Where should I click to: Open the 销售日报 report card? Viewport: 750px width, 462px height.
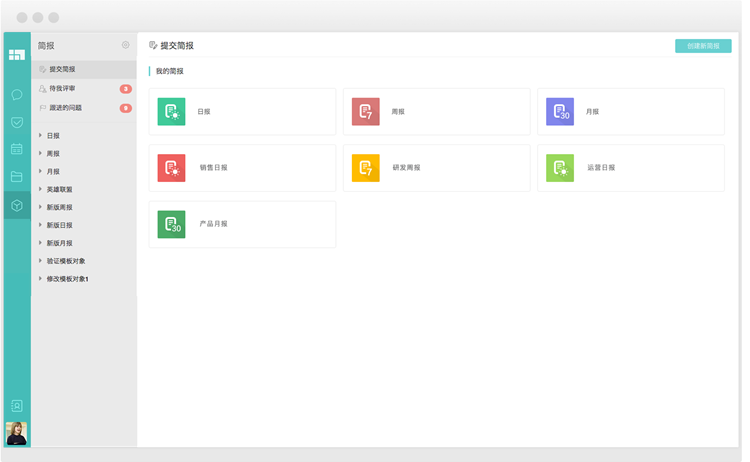point(242,168)
